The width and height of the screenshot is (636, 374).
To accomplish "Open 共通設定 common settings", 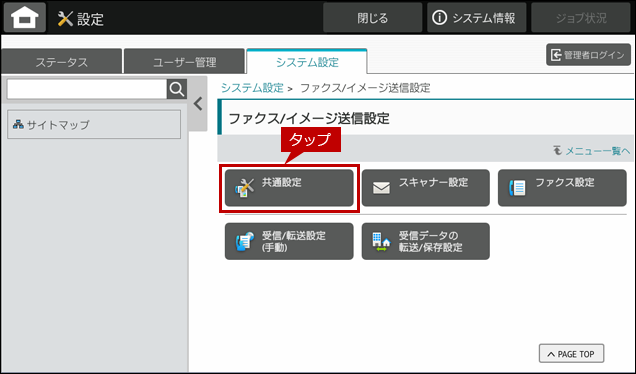I will (289, 188).
